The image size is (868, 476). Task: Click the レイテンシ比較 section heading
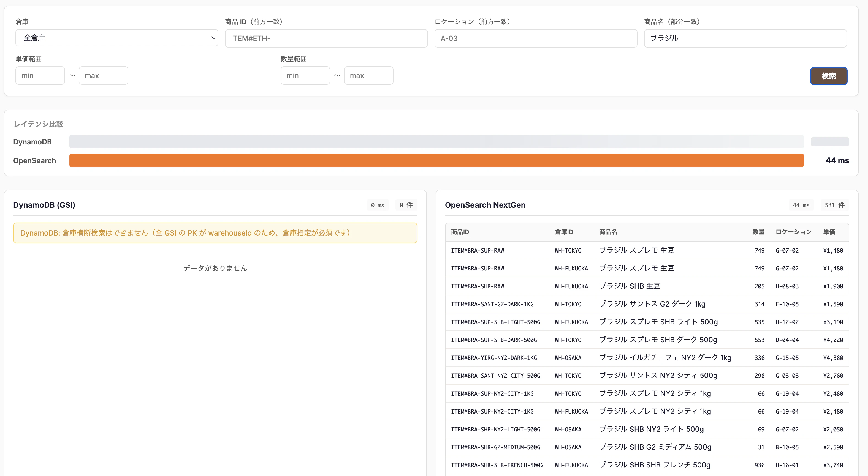(38, 124)
